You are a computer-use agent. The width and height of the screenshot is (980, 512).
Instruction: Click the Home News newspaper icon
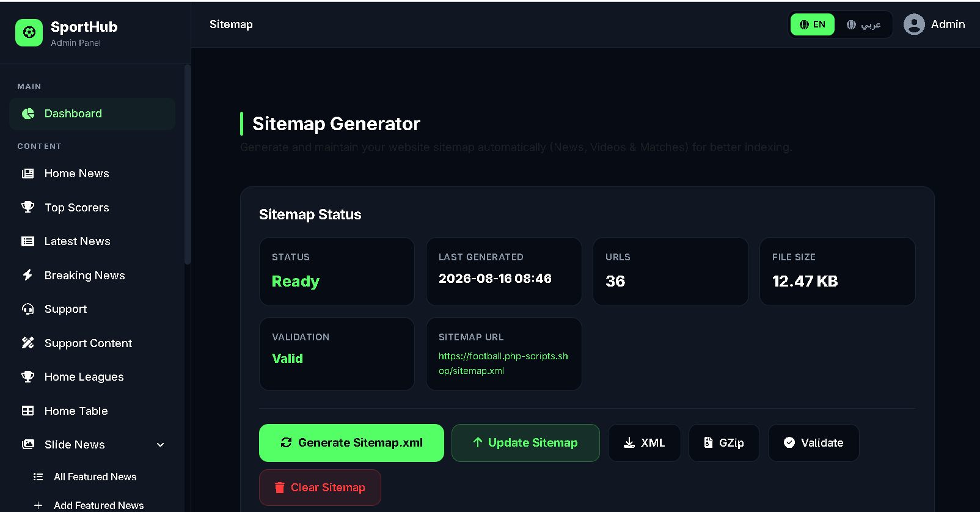28,174
